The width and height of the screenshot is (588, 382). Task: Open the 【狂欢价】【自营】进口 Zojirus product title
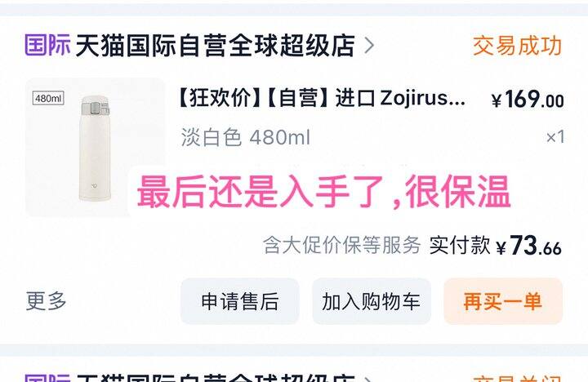(x=322, y=98)
